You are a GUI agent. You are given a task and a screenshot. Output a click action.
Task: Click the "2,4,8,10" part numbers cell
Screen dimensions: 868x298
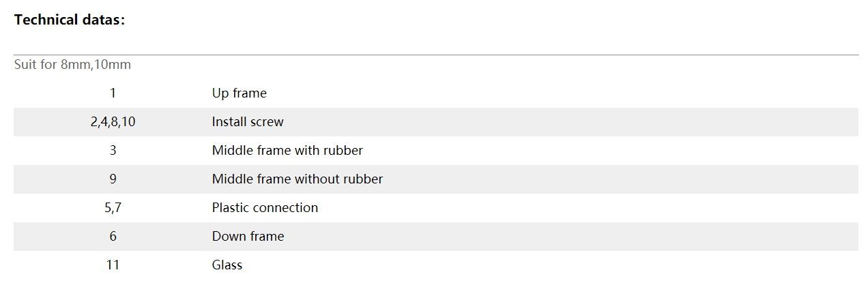[x=113, y=122]
